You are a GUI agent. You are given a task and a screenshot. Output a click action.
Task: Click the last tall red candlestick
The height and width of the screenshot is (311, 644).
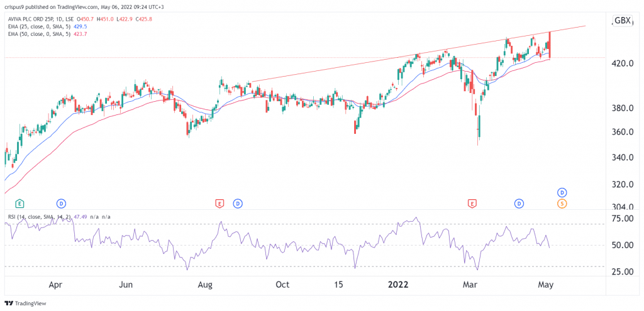[x=550, y=45]
